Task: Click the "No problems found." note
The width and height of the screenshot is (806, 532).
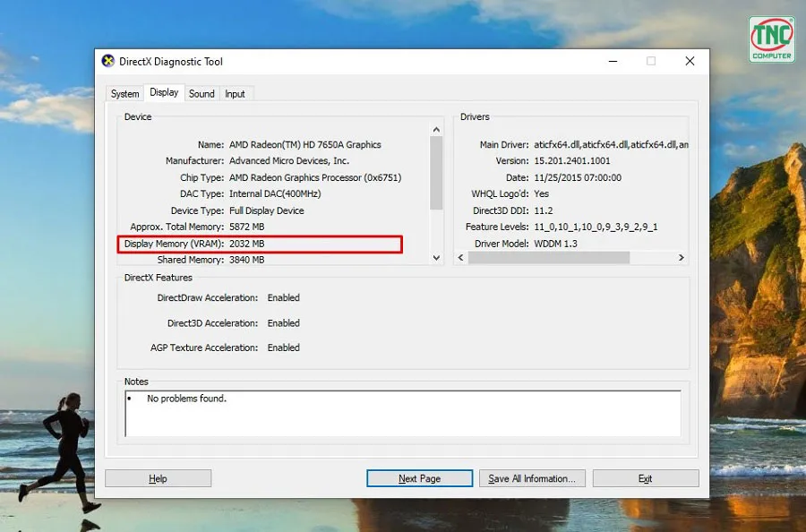Action: click(186, 399)
